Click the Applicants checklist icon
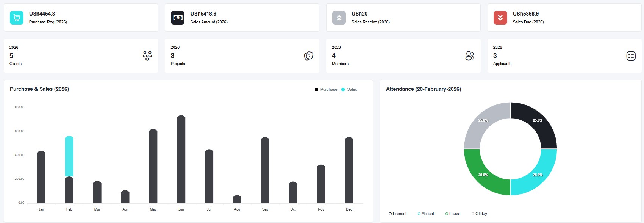 coord(631,56)
